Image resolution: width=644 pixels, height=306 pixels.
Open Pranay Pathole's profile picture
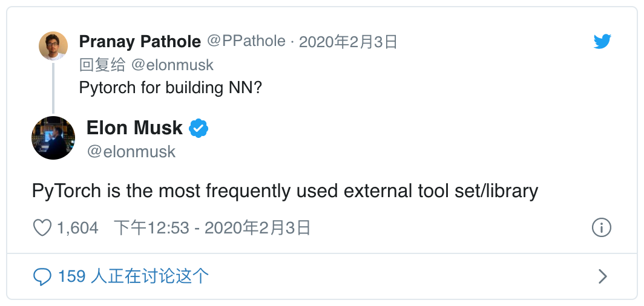53,46
